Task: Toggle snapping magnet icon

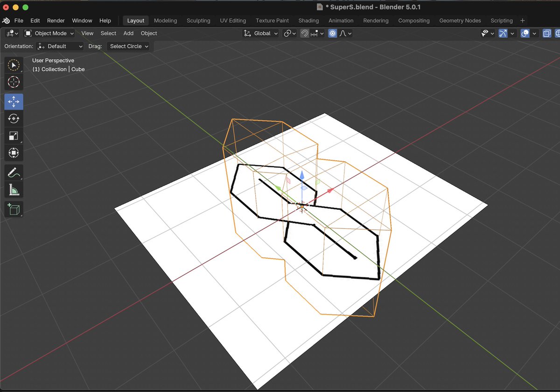Action: pos(305,33)
